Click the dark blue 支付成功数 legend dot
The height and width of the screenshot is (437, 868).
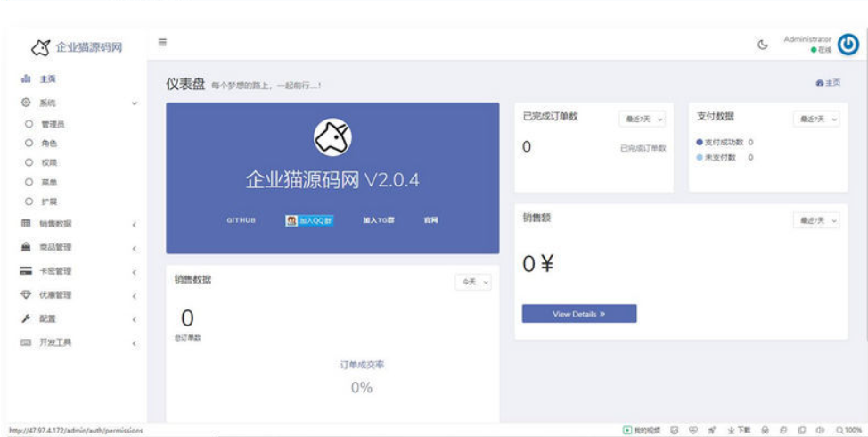[700, 142]
